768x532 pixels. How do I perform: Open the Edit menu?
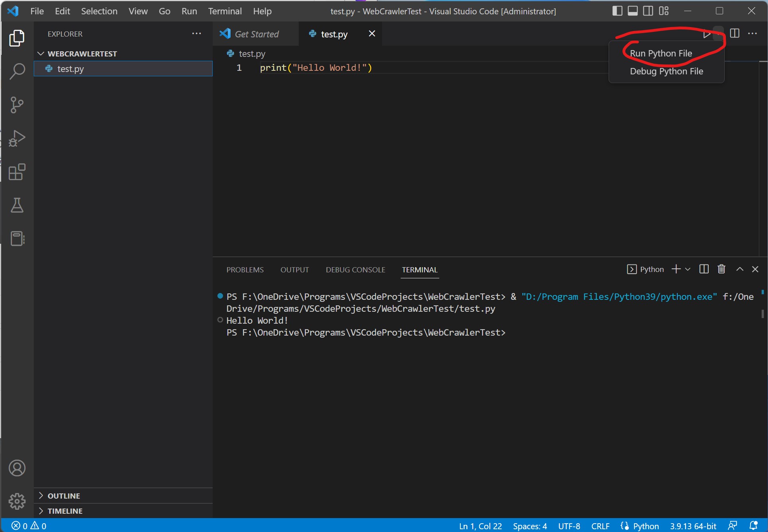(62, 11)
